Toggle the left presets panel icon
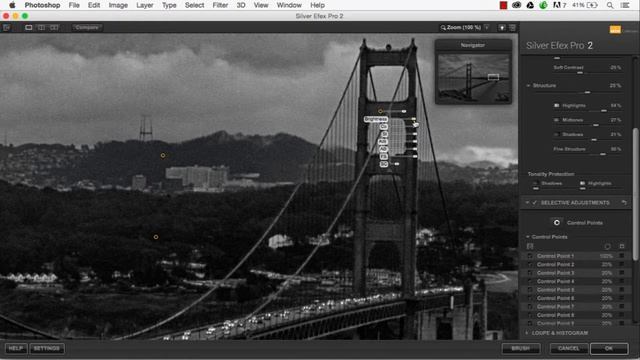 (7, 28)
